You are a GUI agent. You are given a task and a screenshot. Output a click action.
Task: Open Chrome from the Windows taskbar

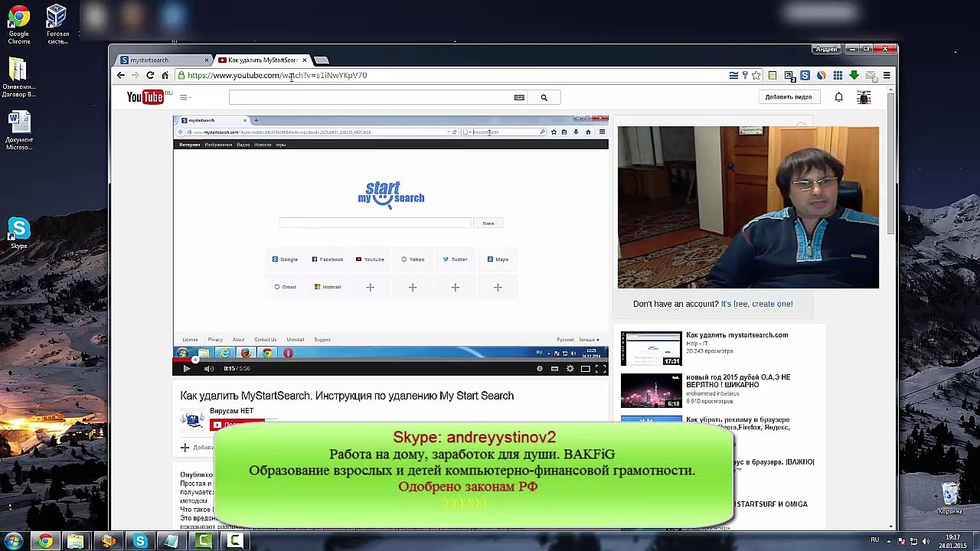point(45,542)
